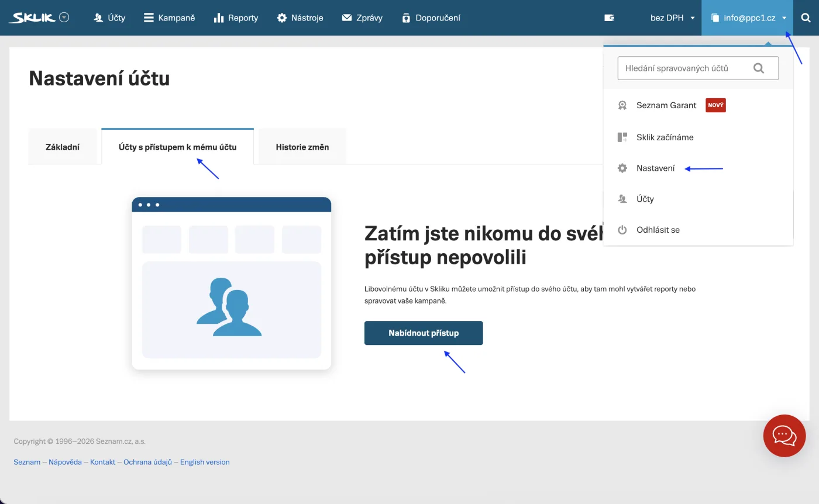
Task: Toggle the info@ppc1.cz account menu
Action: (748, 18)
